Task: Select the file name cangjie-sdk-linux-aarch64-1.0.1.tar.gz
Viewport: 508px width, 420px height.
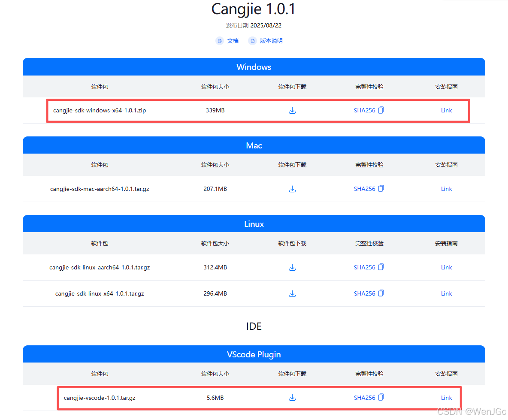Action: tap(100, 267)
